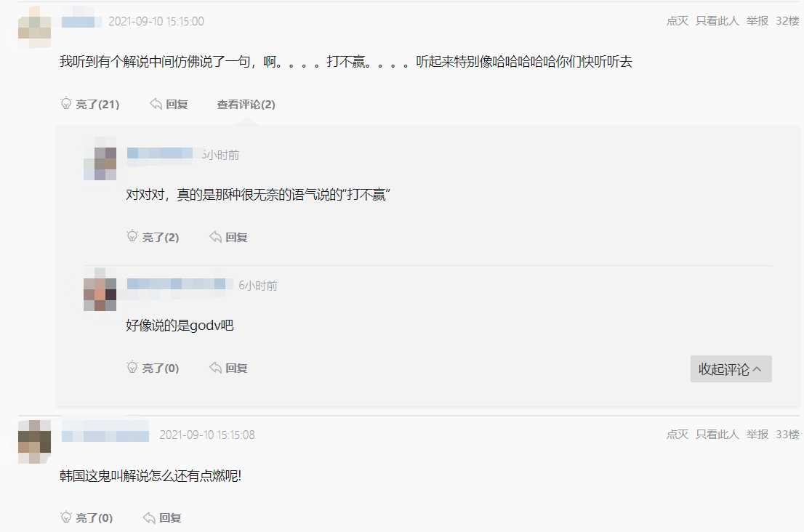Click 点灭 on floor 33 post
This screenshot has height=532, width=804.
pyautogui.click(x=678, y=435)
